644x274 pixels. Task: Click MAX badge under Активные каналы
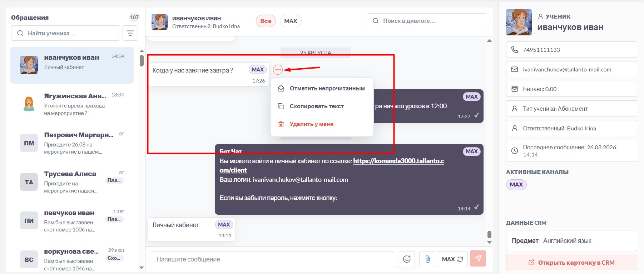(x=516, y=184)
